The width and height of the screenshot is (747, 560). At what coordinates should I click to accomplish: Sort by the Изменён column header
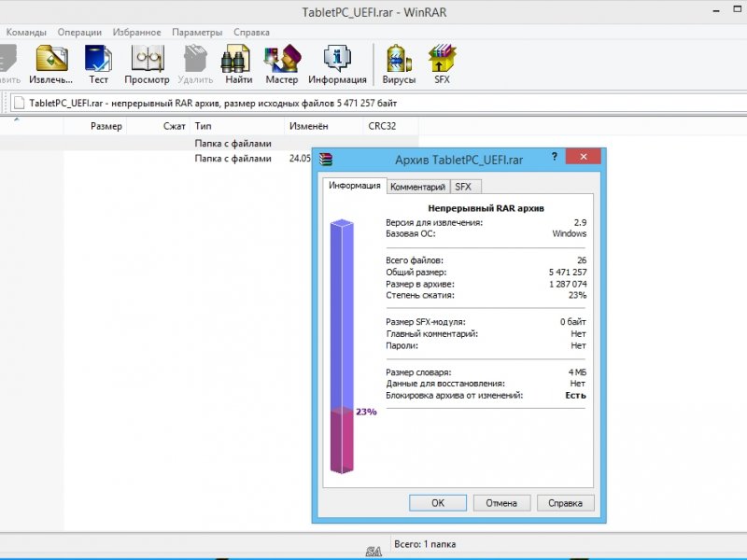coord(324,126)
